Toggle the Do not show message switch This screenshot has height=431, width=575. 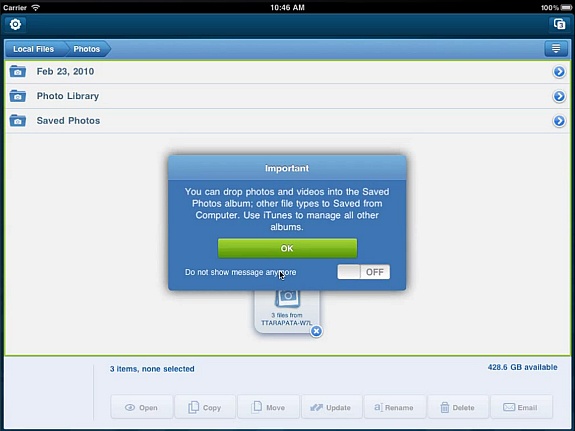[x=363, y=272]
